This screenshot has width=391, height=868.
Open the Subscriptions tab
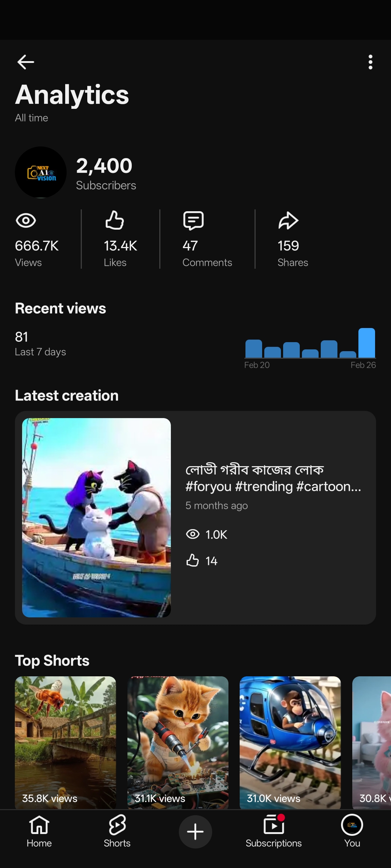(274, 831)
